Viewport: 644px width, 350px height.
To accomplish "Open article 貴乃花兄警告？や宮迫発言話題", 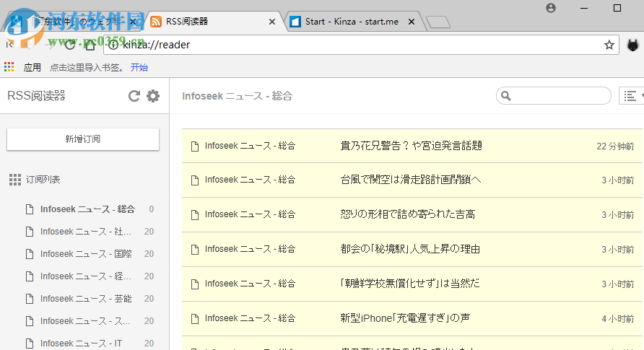I will (411, 146).
